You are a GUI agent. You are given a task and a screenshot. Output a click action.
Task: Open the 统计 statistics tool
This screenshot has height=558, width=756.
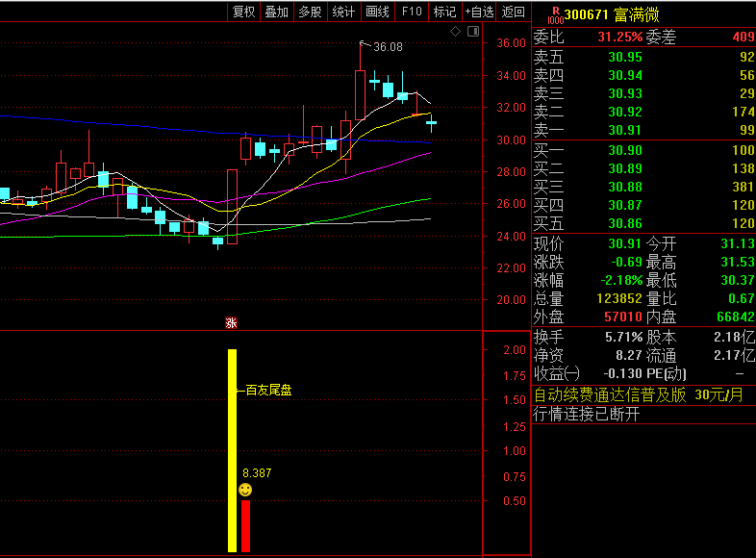pyautogui.click(x=343, y=12)
